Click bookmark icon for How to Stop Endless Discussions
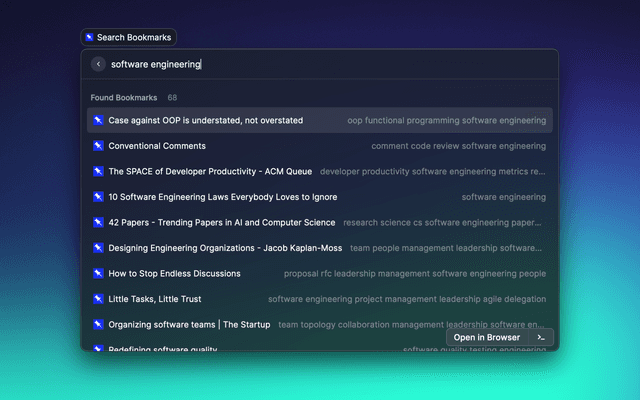The height and width of the screenshot is (400, 640). (98, 273)
